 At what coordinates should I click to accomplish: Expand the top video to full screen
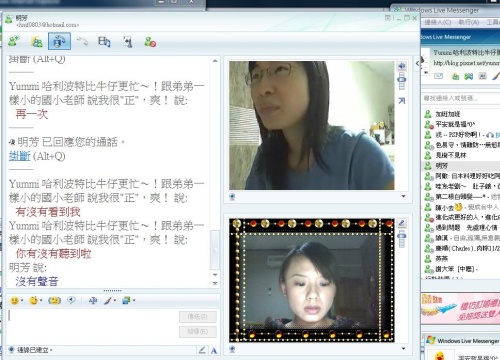[402, 100]
